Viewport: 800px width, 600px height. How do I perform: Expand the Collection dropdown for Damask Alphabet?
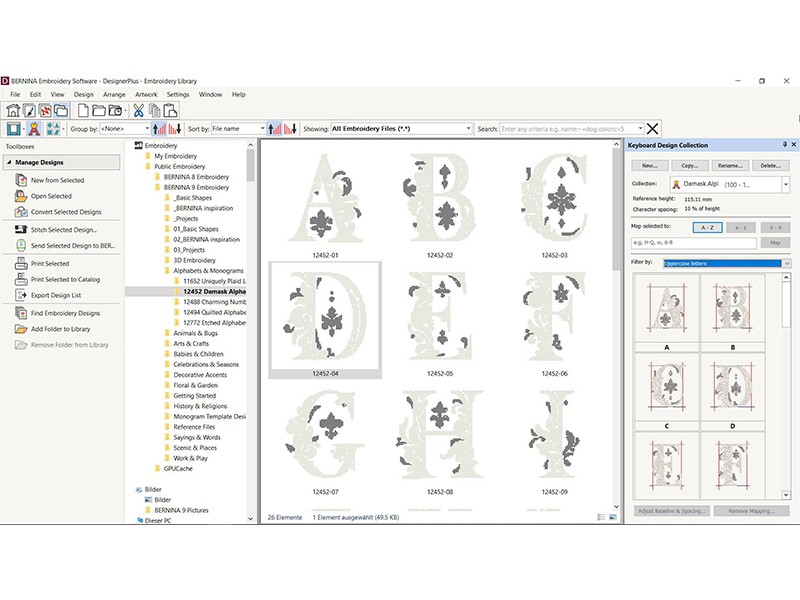786,184
